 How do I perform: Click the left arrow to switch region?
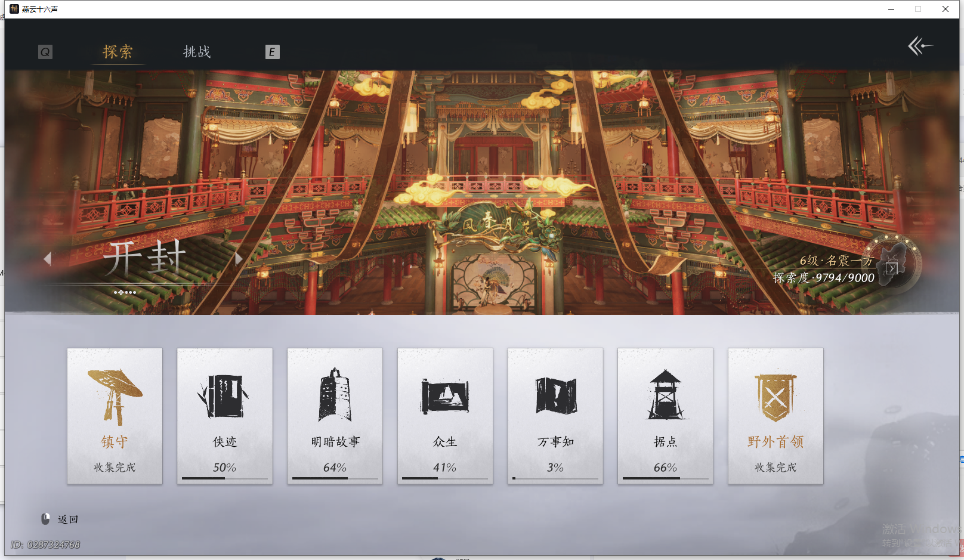[49, 259]
